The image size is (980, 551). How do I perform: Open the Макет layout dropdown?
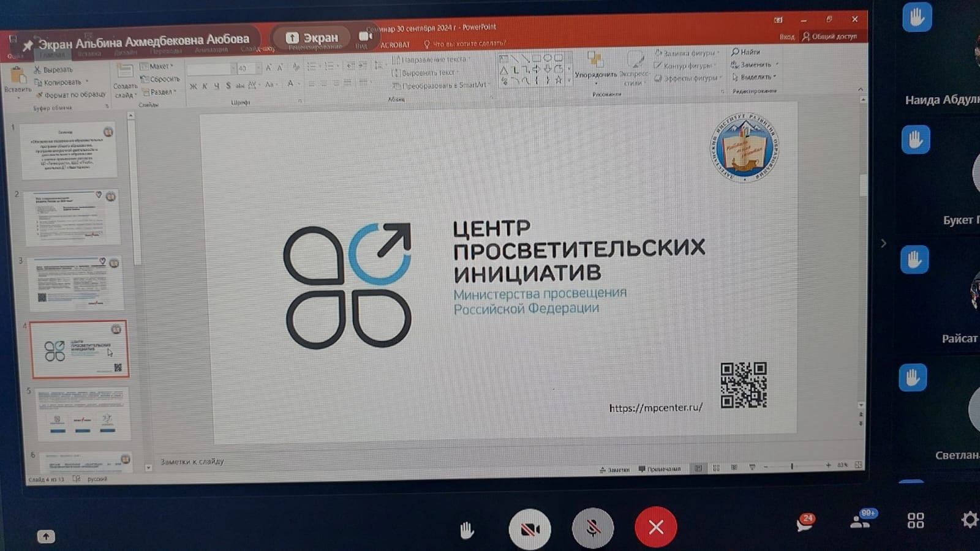pos(157,66)
